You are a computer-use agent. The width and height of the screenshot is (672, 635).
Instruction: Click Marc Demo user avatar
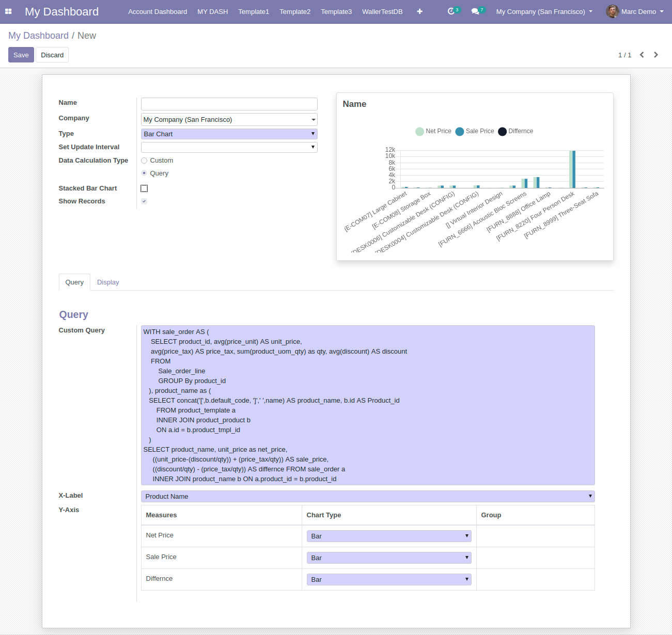(x=613, y=11)
